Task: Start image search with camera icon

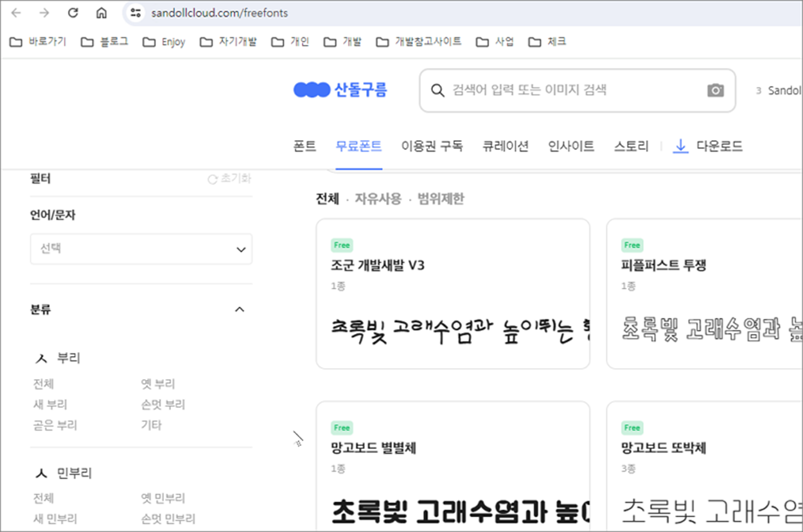Action: pos(716,91)
